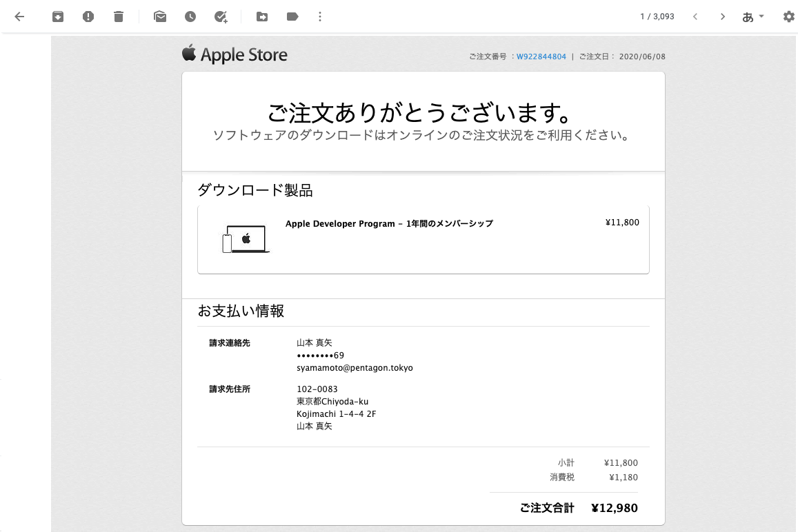Click the 請求連絡先 label

pyautogui.click(x=230, y=342)
